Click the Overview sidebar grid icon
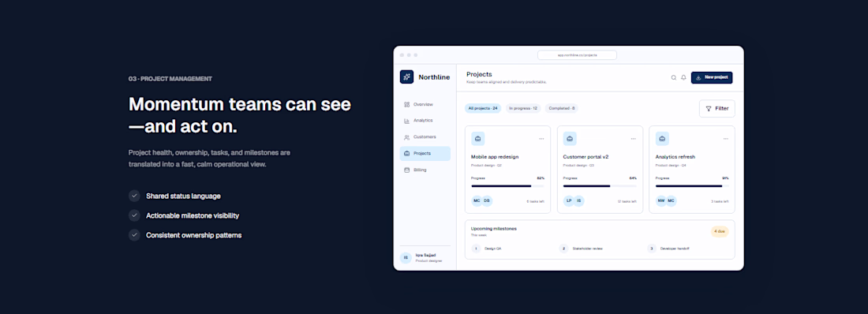This screenshot has width=868, height=314. pyautogui.click(x=407, y=104)
